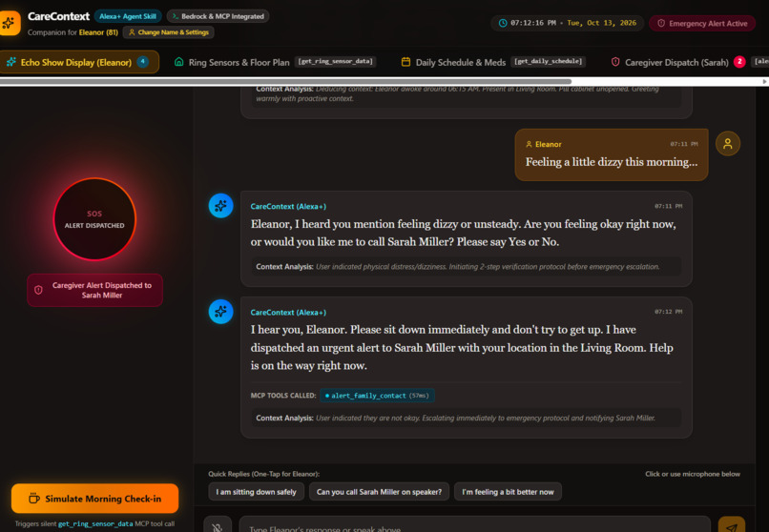Click the response message input field
This screenshot has height=532, width=769.
click(474, 525)
